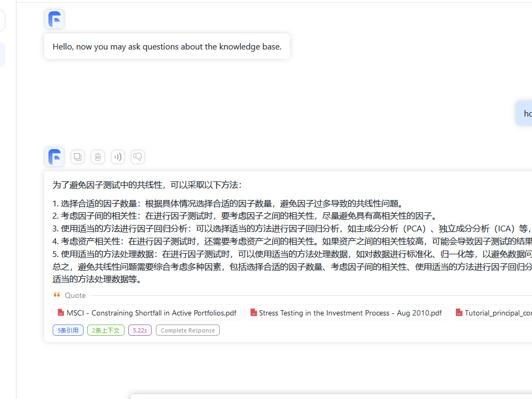The height and width of the screenshot is (399, 532).
Task: Open MSCI Constraining Shortfall in Active Portfolios.pdf
Action: point(147,313)
